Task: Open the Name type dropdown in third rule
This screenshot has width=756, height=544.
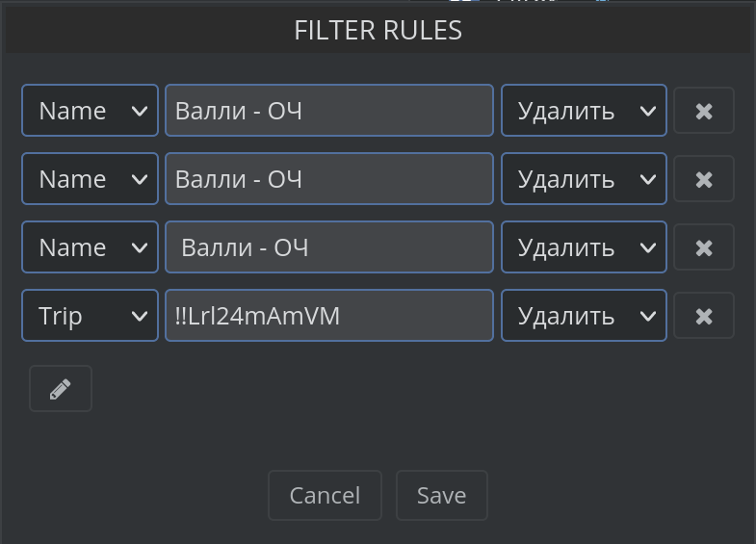Action: [90, 247]
